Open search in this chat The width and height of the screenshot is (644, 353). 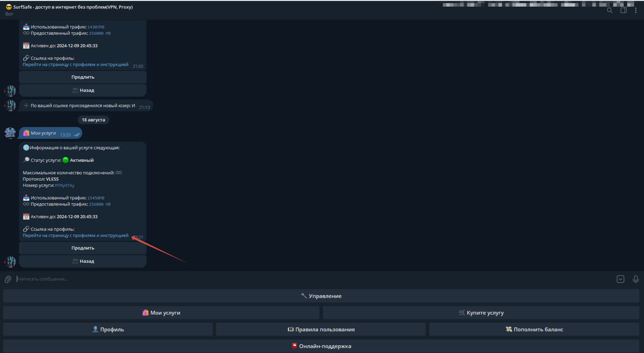click(x=609, y=10)
